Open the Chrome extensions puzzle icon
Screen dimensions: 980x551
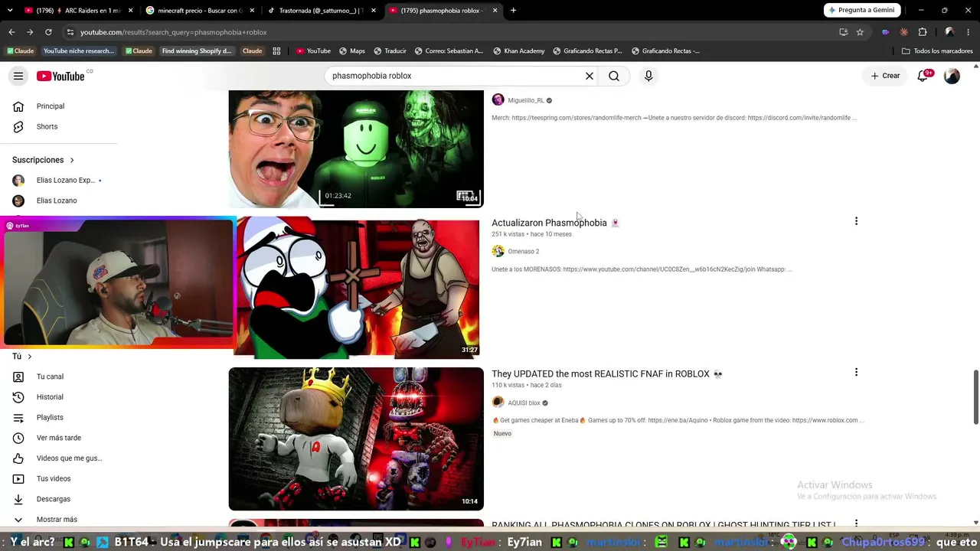(x=923, y=32)
